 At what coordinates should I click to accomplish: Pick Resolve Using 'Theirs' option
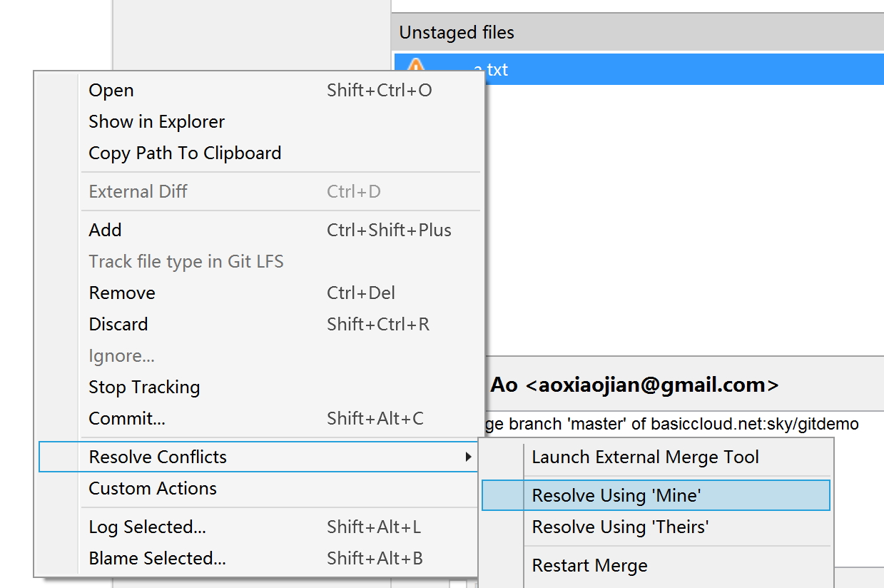pos(620,527)
